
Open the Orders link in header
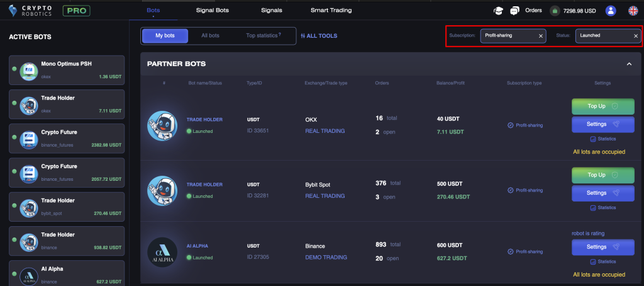[x=533, y=10]
